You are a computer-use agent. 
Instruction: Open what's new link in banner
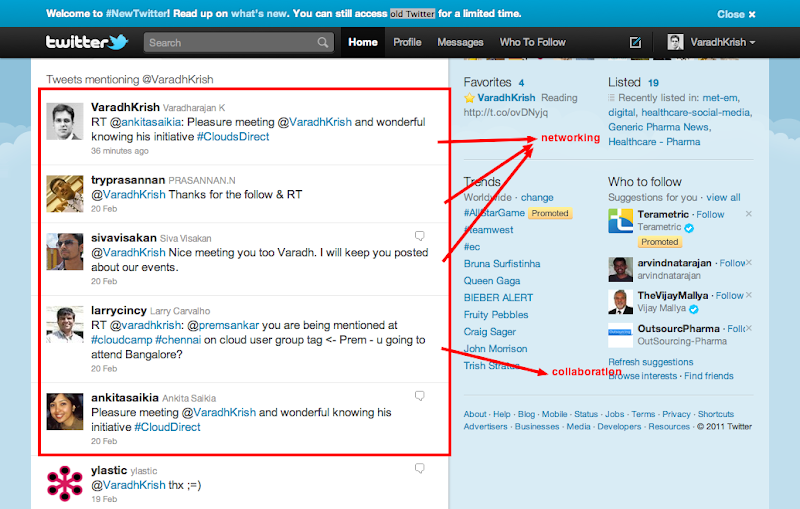[x=259, y=14]
